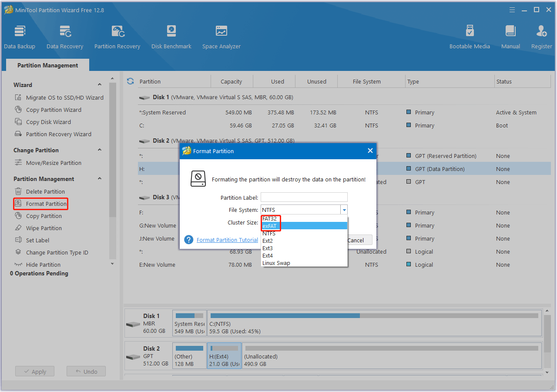Choose NTFS from the dropdown list

click(304, 233)
